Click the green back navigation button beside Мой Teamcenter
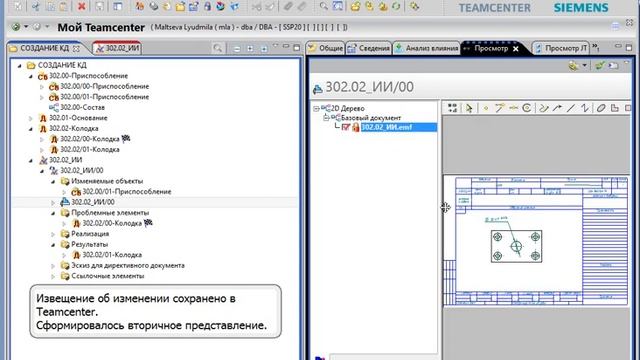 coord(16,27)
